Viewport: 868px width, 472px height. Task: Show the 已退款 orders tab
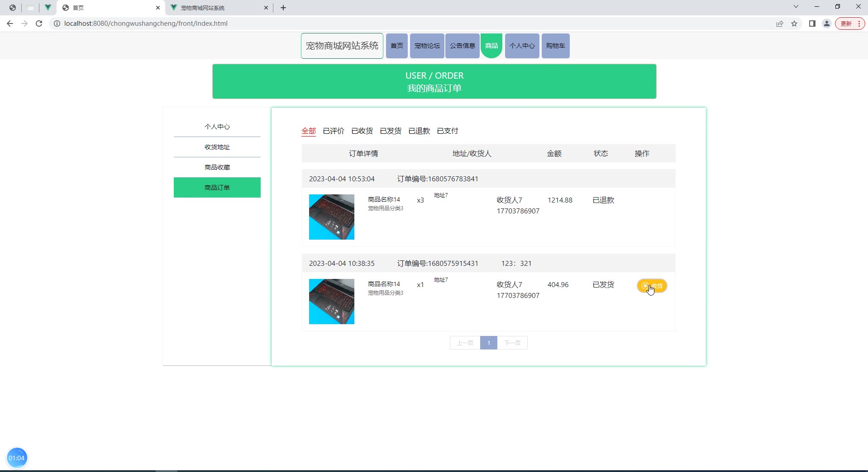[x=419, y=131]
